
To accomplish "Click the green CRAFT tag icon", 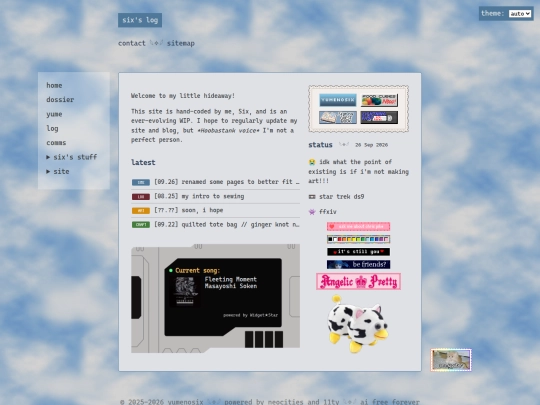I will [x=141, y=225].
